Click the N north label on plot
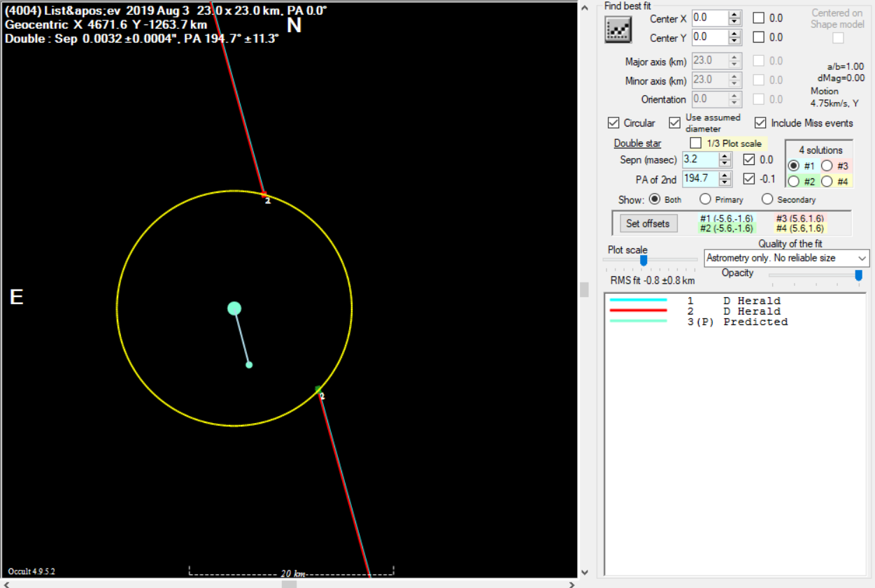The width and height of the screenshot is (875, 588). click(294, 25)
